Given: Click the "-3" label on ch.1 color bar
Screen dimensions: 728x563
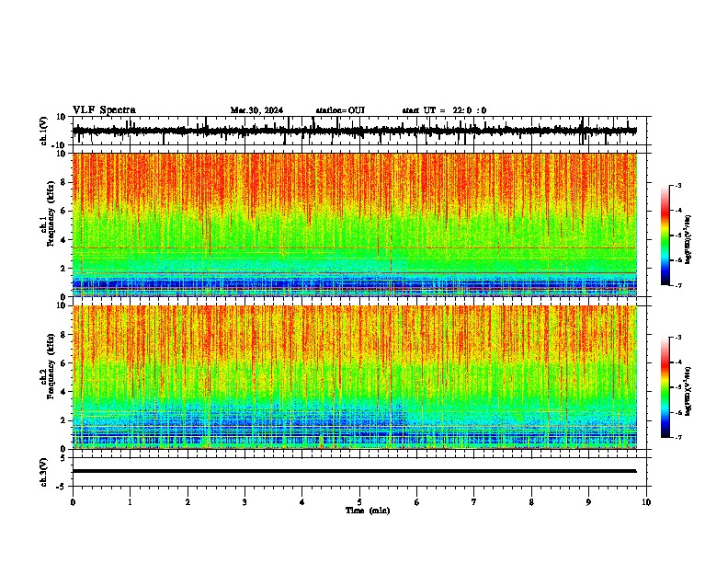Looking at the screenshot, I should 678,185.
